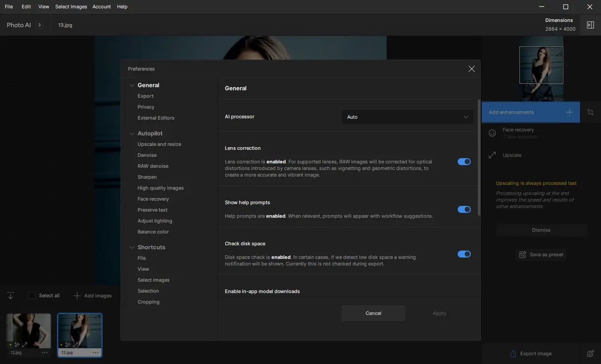Select Select images under Shortcuts
The width and height of the screenshot is (601, 364).
153,280
